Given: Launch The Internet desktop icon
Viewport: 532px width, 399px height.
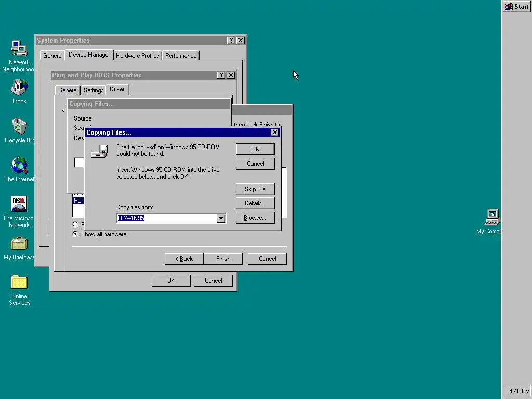Looking at the screenshot, I should point(19,170).
